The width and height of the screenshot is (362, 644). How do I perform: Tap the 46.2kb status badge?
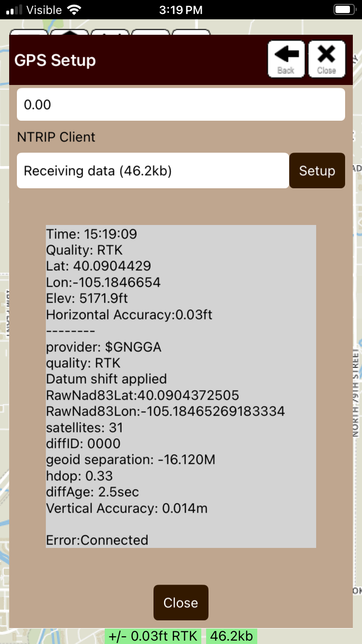click(x=232, y=636)
